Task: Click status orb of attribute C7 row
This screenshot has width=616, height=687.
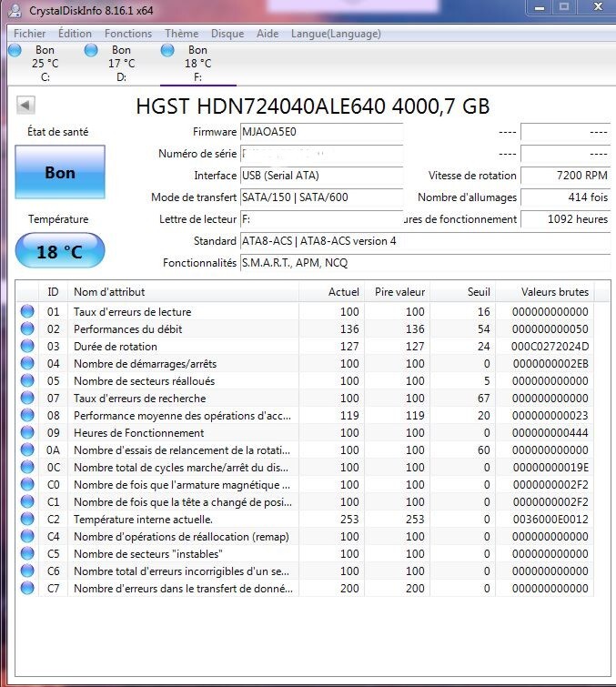Action: 27,588
